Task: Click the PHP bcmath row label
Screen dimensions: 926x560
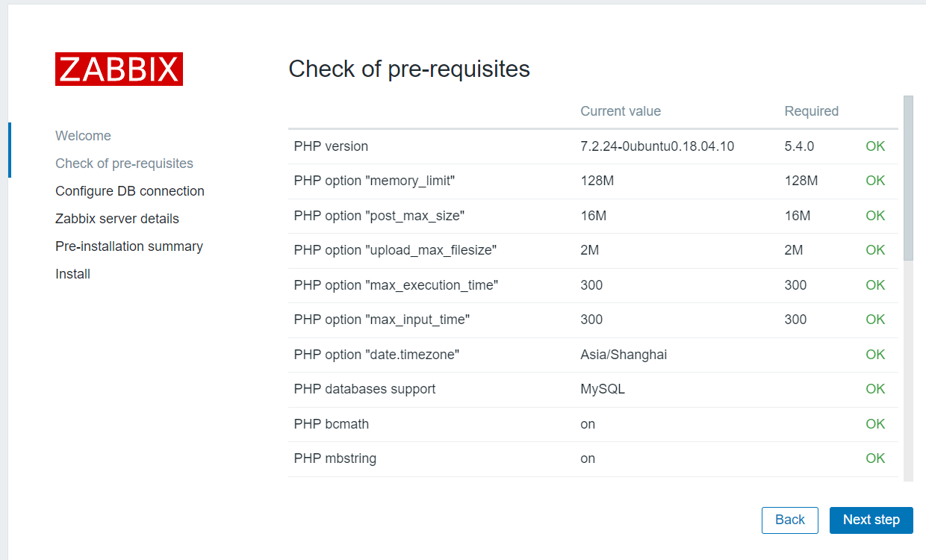Action: (x=332, y=424)
